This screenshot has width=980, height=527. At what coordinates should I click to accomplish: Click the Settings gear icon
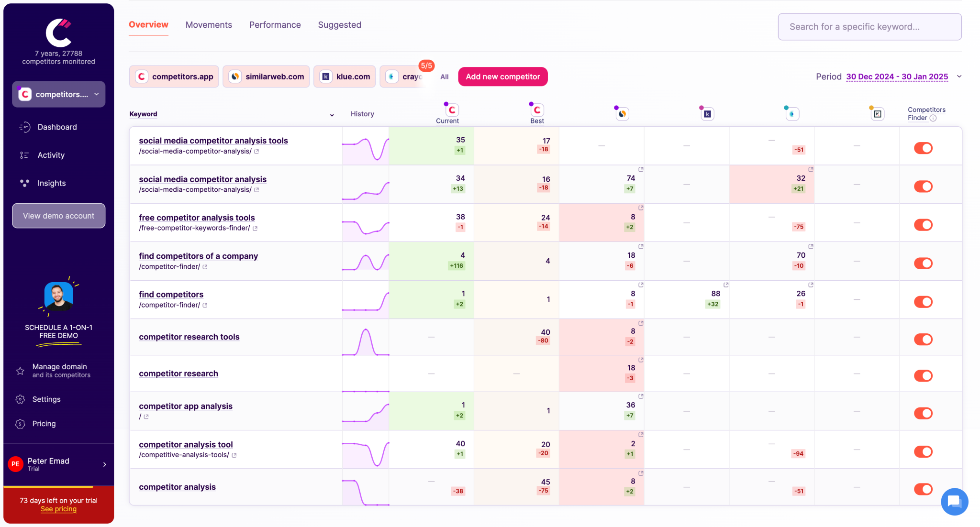[x=20, y=399]
